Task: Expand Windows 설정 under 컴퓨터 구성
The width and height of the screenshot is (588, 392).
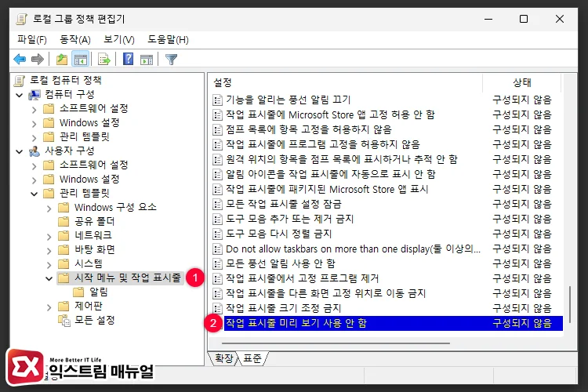Action: point(34,124)
